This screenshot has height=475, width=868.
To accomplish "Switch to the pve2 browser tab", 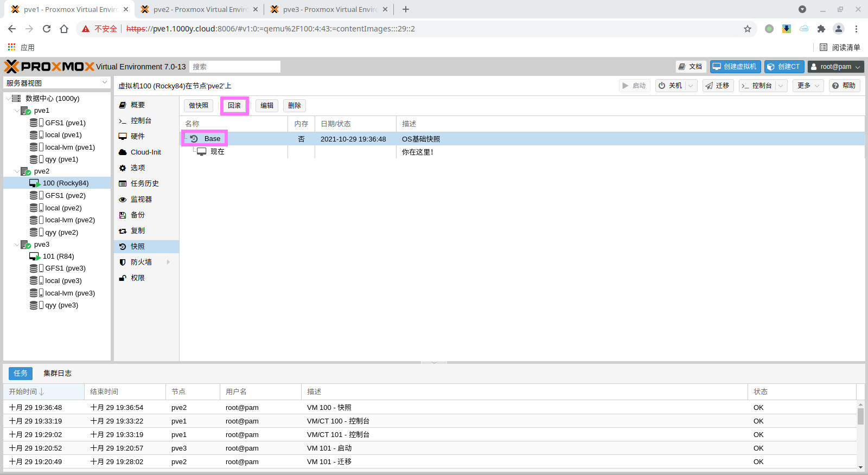I will (200, 9).
